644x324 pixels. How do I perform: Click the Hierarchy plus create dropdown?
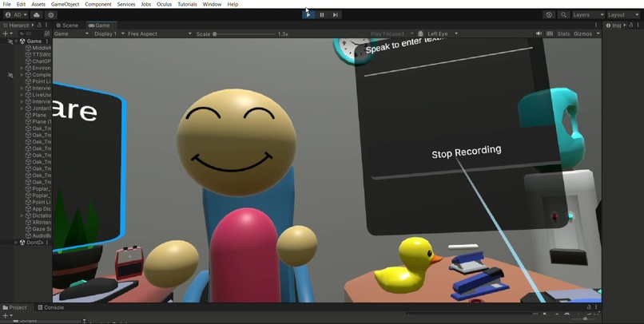[7, 34]
